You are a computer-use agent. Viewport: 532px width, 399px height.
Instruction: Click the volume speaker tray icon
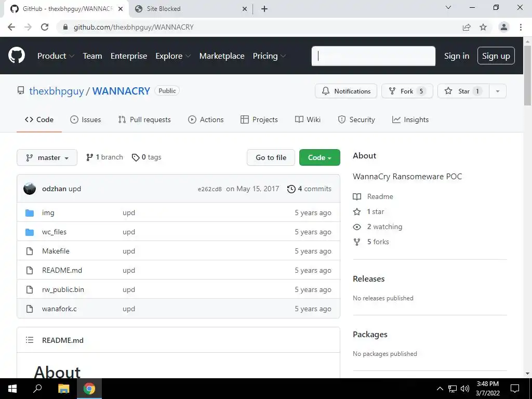pyautogui.click(x=465, y=389)
